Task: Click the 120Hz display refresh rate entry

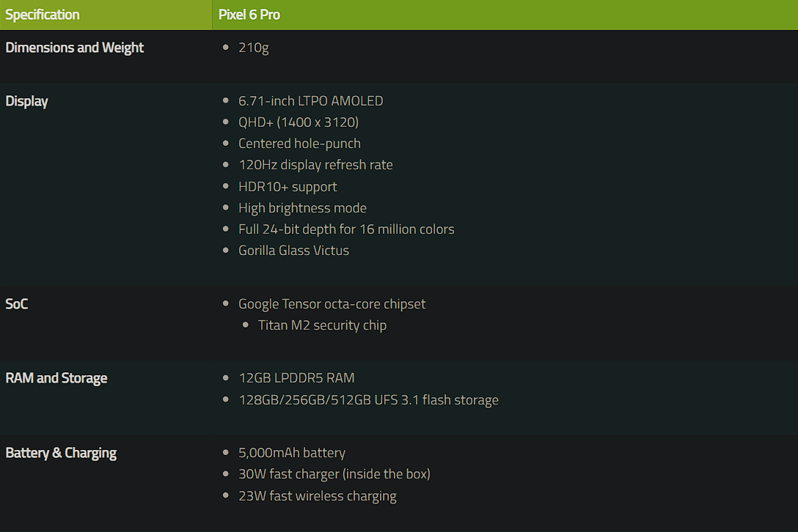Action: click(315, 165)
